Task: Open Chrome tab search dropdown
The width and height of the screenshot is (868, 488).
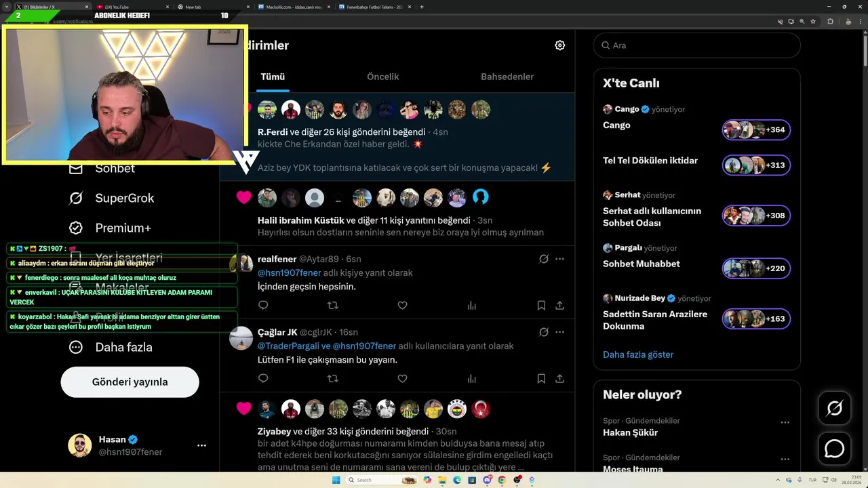Action: click(x=7, y=7)
